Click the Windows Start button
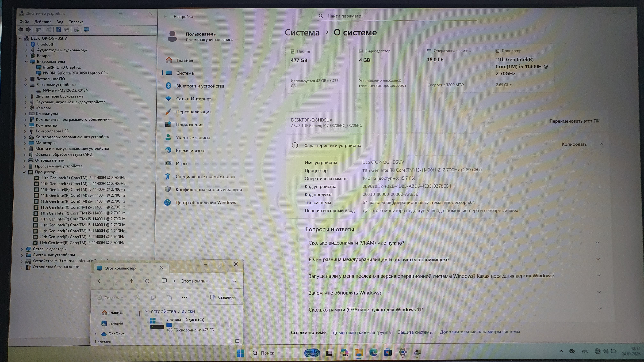The image size is (644, 362). [x=241, y=353]
